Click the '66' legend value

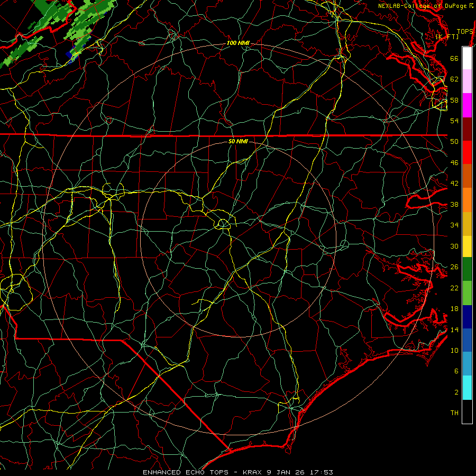click(x=454, y=58)
